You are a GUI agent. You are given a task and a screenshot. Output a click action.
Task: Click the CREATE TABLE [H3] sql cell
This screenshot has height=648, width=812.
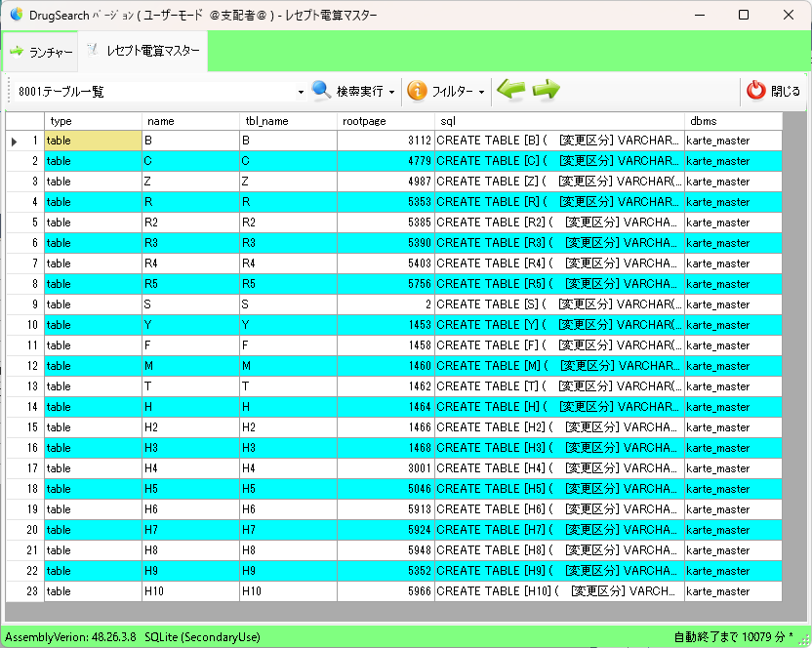pos(560,448)
